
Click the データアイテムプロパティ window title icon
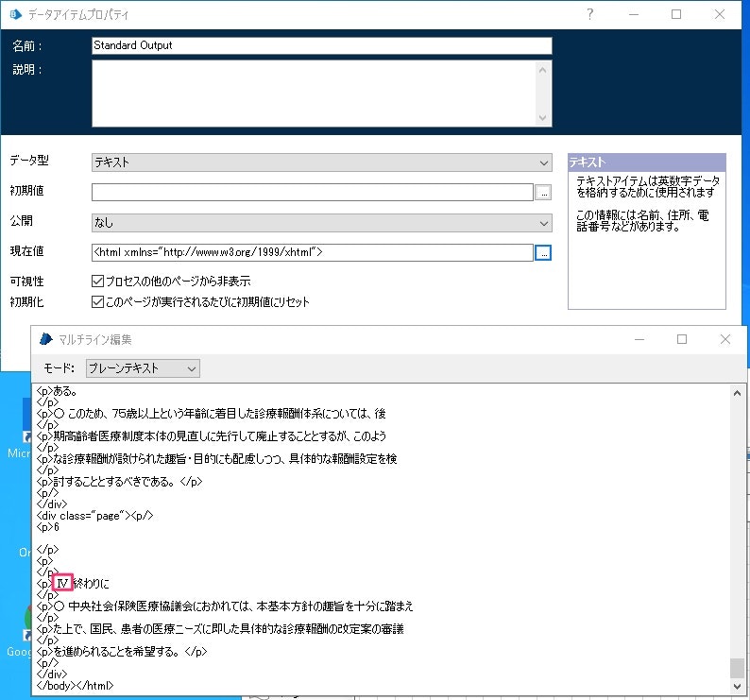click(16, 14)
